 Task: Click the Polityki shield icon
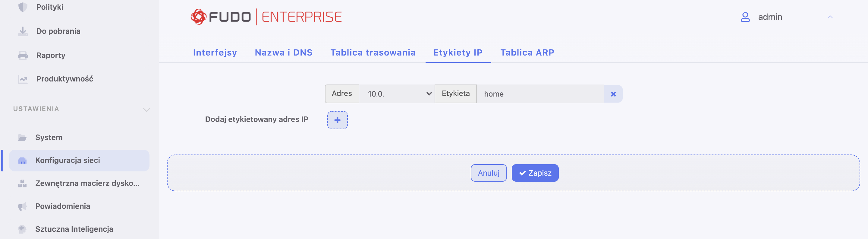pyautogui.click(x=23, y=7)
